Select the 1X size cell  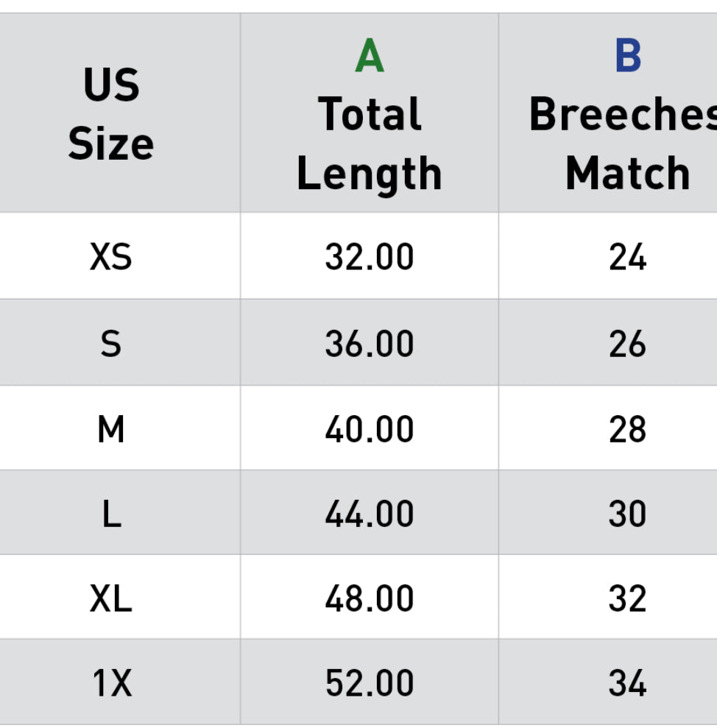pyautogui.click(x=111, y=684)
